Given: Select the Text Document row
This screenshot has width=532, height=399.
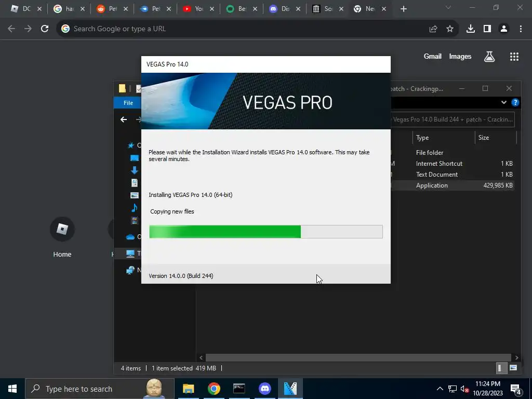Looking at the screenshot, I should click(453, 175).
